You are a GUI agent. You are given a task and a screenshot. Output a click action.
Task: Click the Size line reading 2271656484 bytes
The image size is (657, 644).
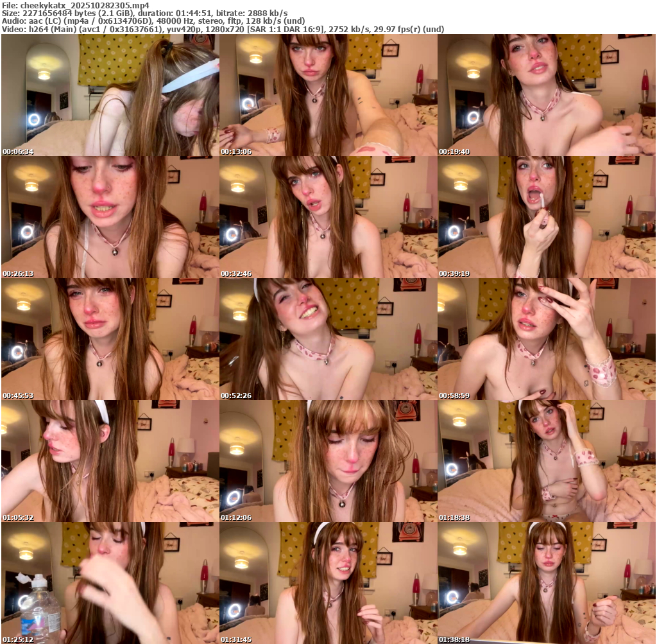point(144,13)
